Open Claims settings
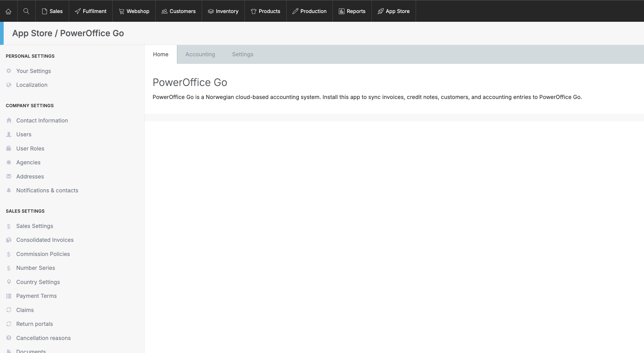Image resolution: width=644 pixels, height=353 pixels. 25,310
